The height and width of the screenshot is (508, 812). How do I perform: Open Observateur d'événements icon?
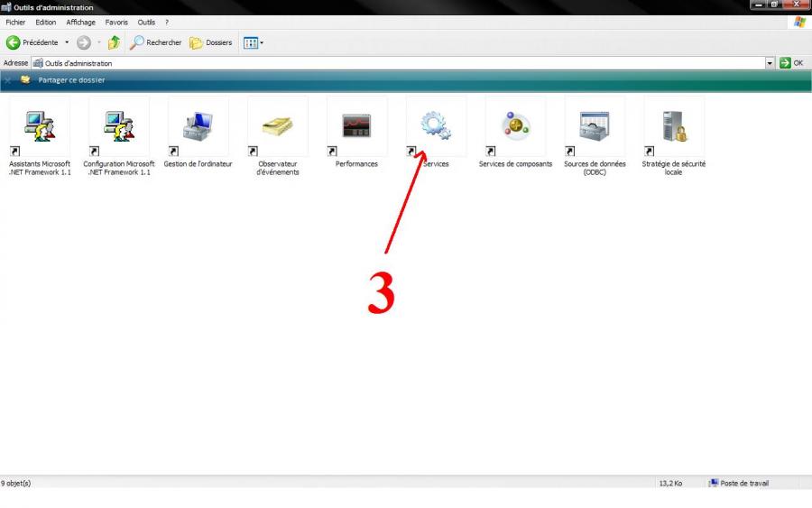277,127
